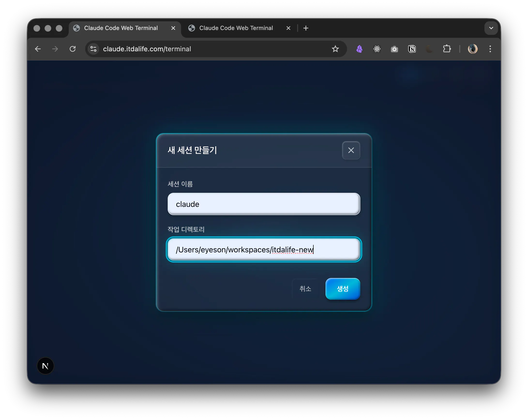Open the user profile avatar

tap(472, 49)
